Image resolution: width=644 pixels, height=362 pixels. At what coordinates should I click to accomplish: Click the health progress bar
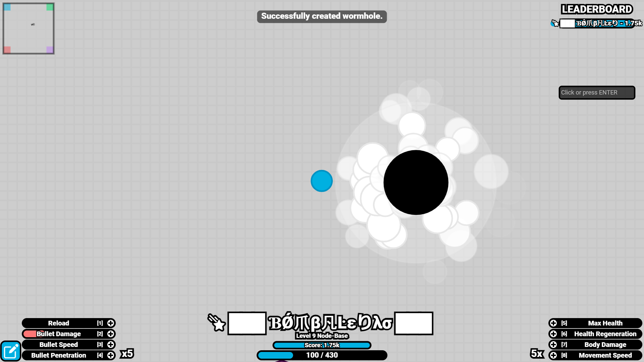pos(322,355)
